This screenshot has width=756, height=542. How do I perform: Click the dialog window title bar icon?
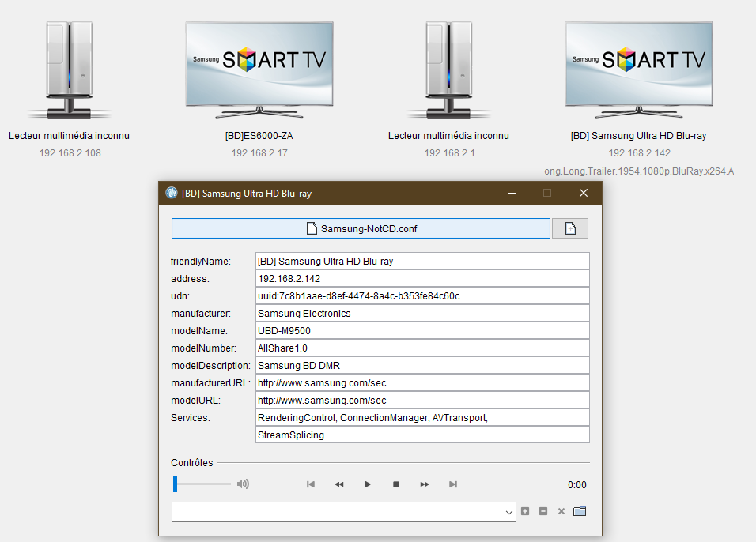[x=171, y=193]
